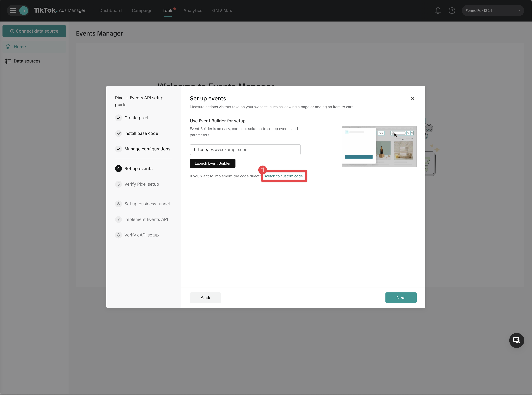The width and height of the screenshot is (532, 395).
Task: Select completed Manage configurations step
Action: [x=147, y=149]
